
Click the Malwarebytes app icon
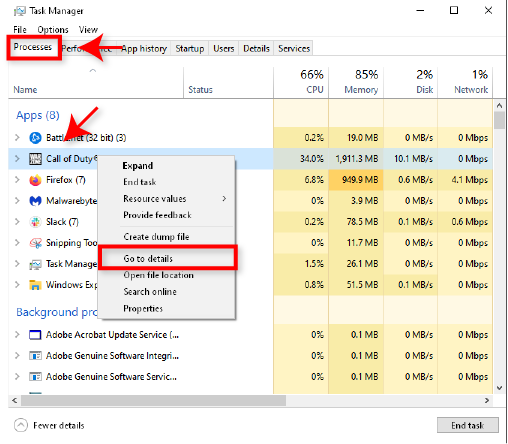(35, 201)
